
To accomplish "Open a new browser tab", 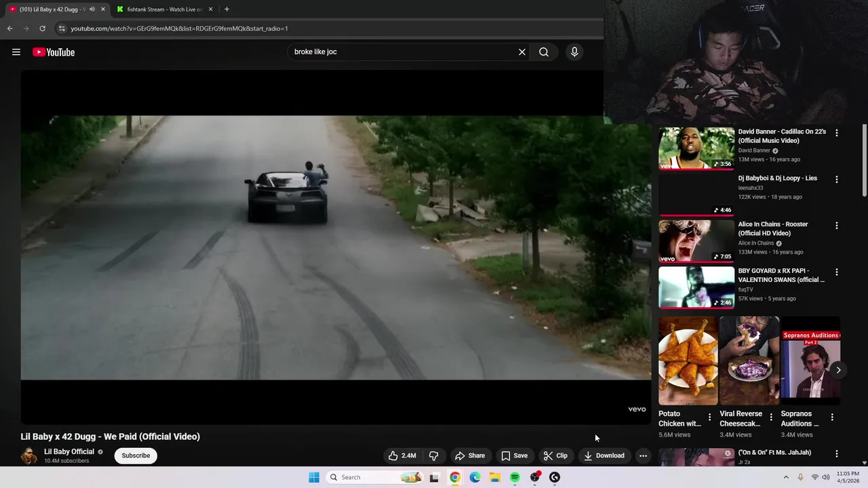I will point(226,9).
